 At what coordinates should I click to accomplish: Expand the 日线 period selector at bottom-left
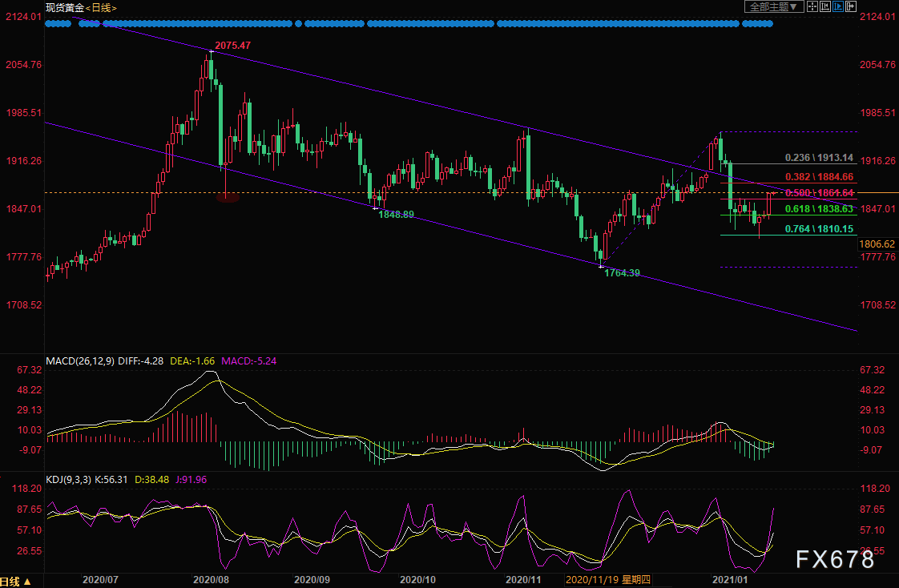(x=15, y=581)
